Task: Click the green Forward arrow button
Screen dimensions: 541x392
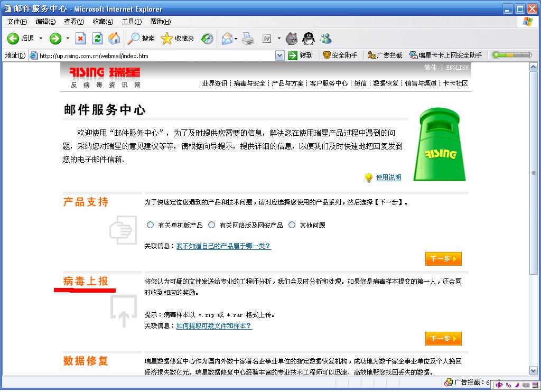Action: (55, 39)
